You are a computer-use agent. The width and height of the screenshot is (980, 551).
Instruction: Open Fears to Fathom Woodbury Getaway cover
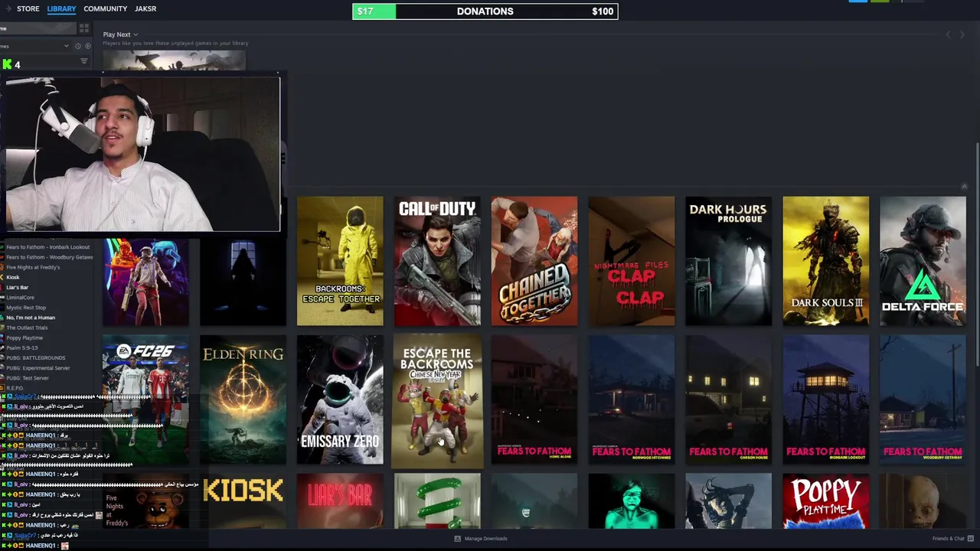click(923, 399)
